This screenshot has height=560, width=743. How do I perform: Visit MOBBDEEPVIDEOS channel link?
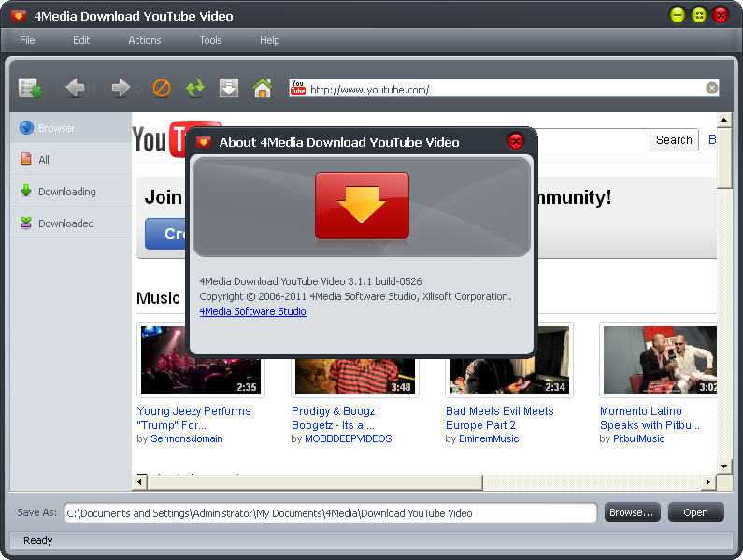pyautogui.click(x=349, y=438)
